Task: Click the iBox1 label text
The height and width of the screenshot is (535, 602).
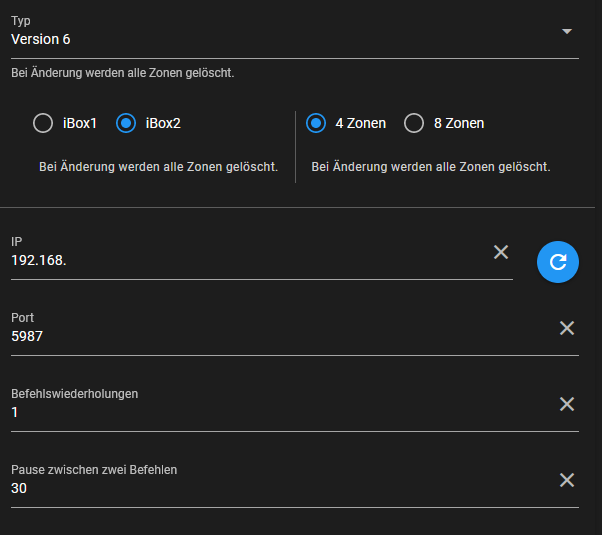Action: [x=79, y=123]
